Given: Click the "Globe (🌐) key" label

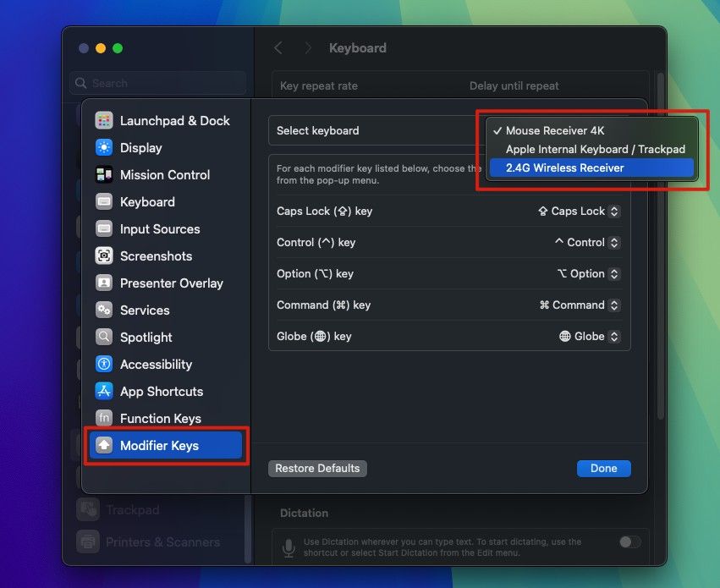Looking at the screenshot, I should pos(314,336).
